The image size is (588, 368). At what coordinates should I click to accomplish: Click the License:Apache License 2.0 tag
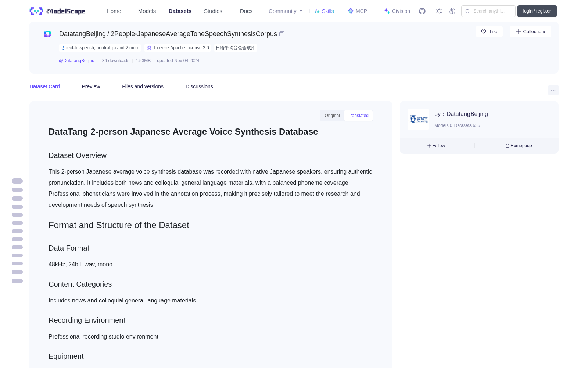pyautogui.click(x=178, y=48)
